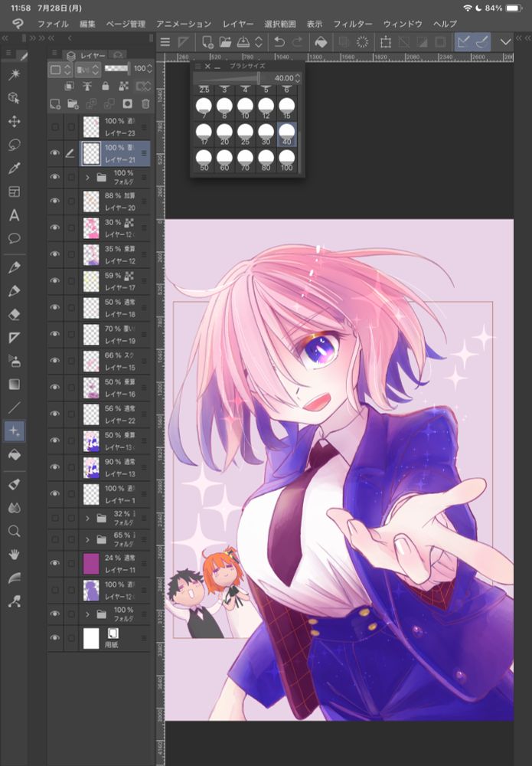
Task: Open the ウィンドウ menu
Action: coord(403,24)
